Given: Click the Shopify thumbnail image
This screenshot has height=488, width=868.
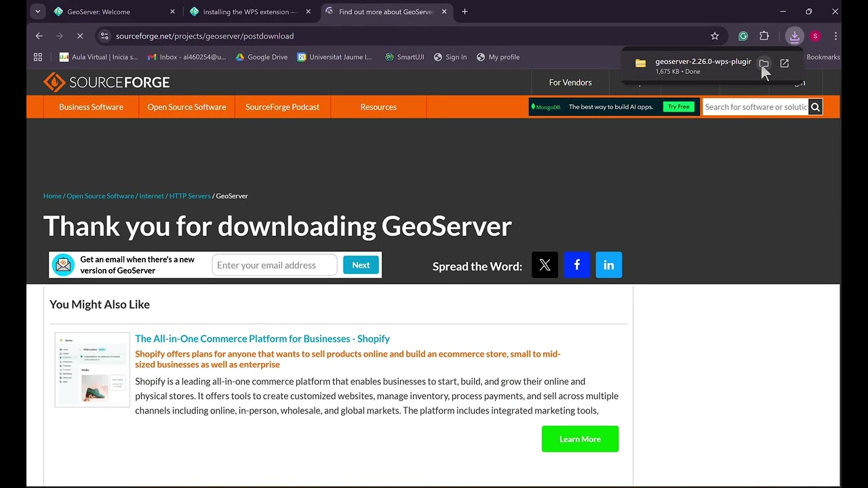Looking at the screenshot, I should coord(92,369).
